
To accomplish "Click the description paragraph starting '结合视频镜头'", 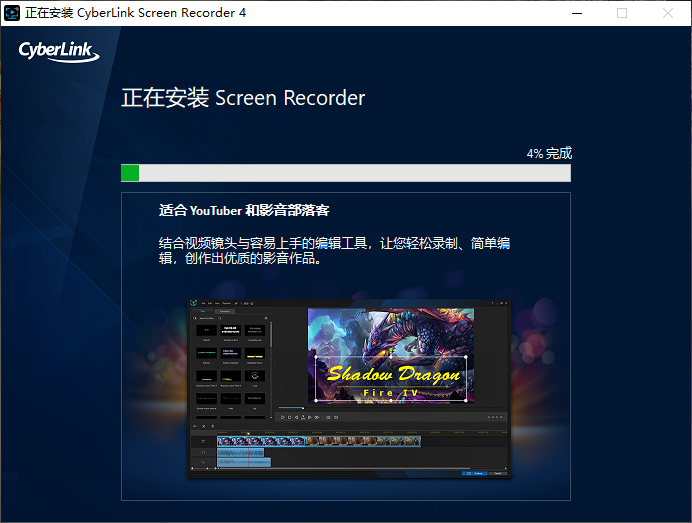I will 335,250.
